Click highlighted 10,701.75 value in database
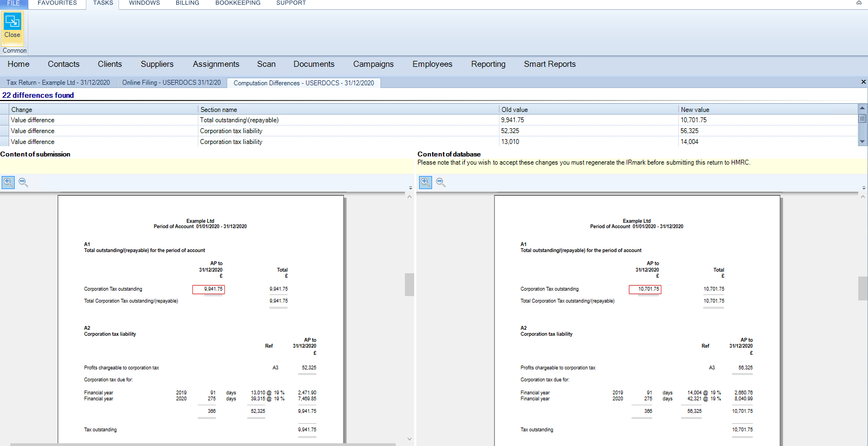This screenshot has width=868, height=446. [645, 289]
